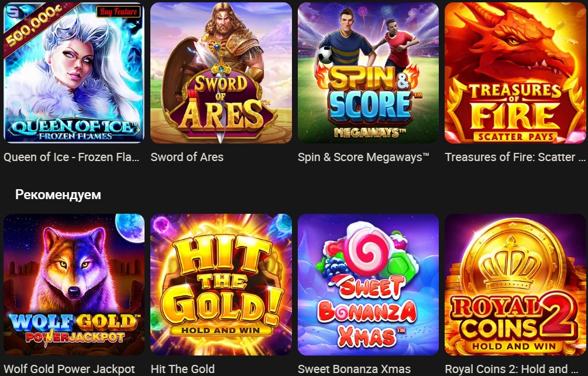Click the Treasures of Fire: Scatter title
The width and height of the screenshot is (588, 376).
click(515, 157)
